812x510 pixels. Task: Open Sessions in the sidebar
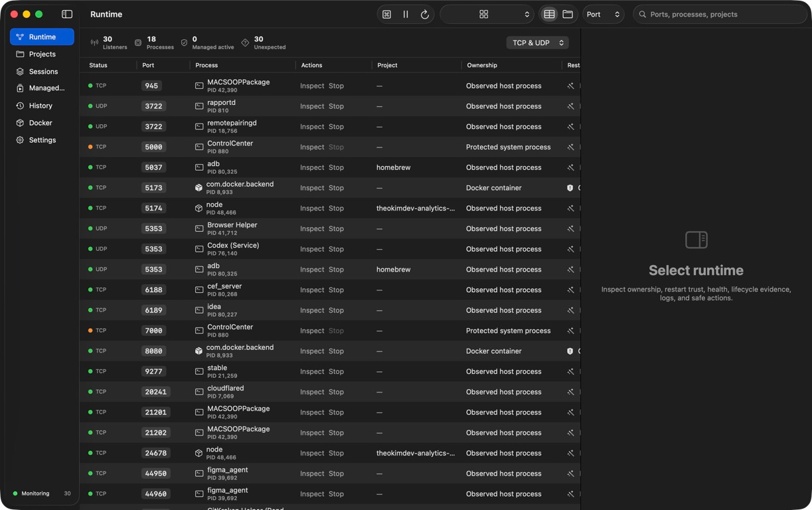(42, 72)
